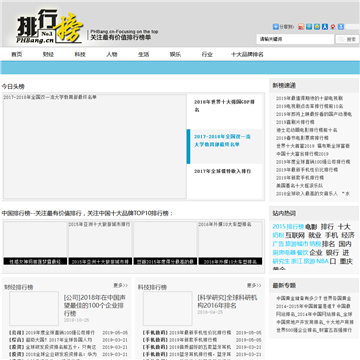Share via the dark blue Renren icon
360x360 pixels.
coord(325,27)
